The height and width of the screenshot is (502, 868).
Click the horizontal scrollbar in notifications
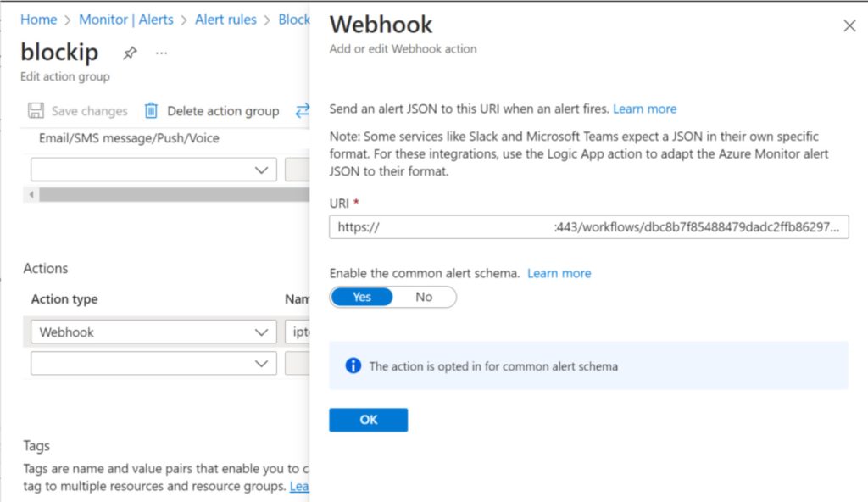pyautogui.click(x=170, y=195)
